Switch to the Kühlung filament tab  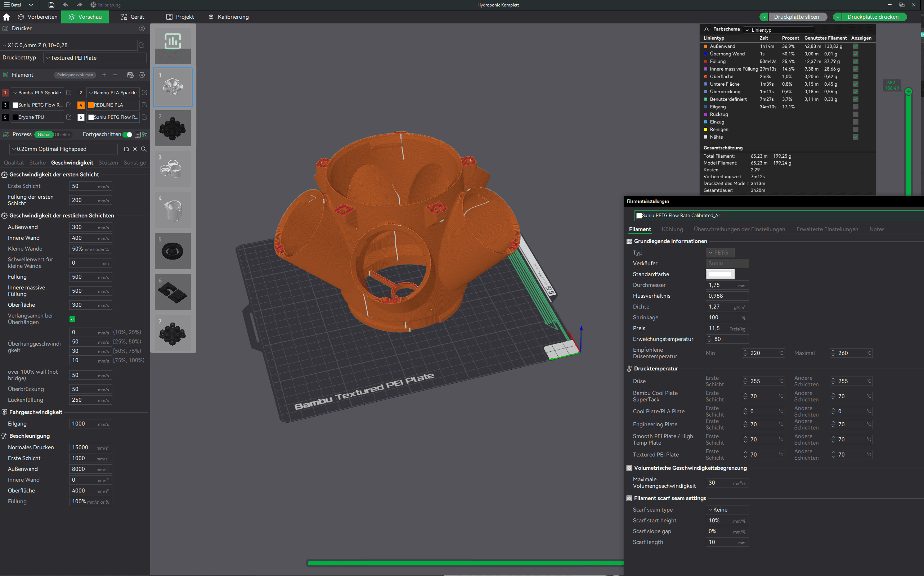point(672,229)
